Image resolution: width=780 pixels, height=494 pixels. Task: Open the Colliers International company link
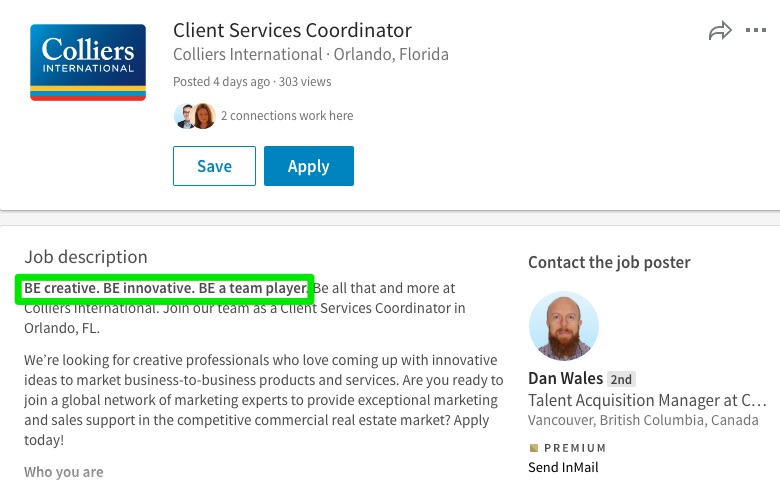pyautogui.click(x=248, y=54)
